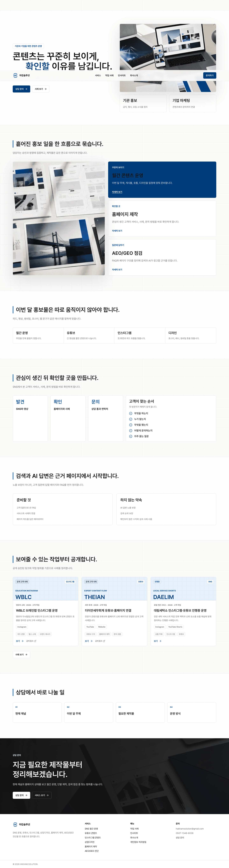Screen dimensions: 229x868
Task: Click the 현재 채널 step card
Action: 37,712
